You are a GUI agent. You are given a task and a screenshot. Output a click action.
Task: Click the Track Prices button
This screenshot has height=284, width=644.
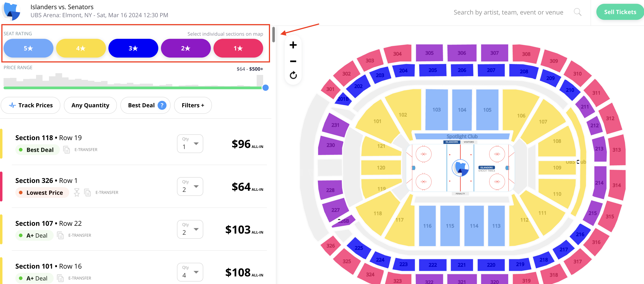30,105
